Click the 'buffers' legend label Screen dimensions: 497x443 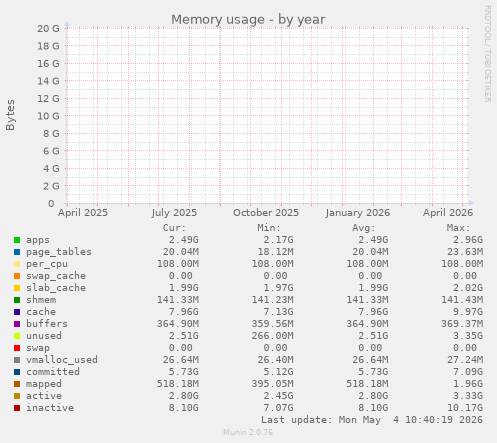point(47,324)
